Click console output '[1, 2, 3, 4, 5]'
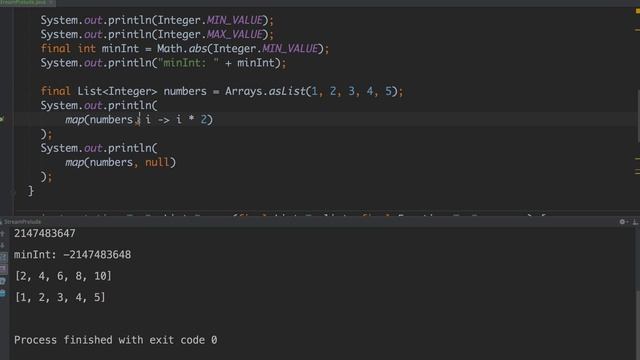The image size is (640, 360). tap(60, 297)
